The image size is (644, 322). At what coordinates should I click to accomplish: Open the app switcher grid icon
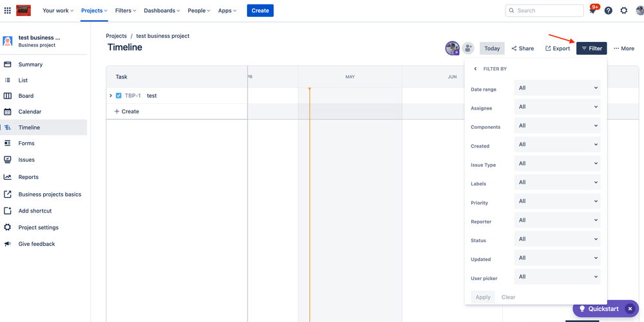tap(7, 11)
